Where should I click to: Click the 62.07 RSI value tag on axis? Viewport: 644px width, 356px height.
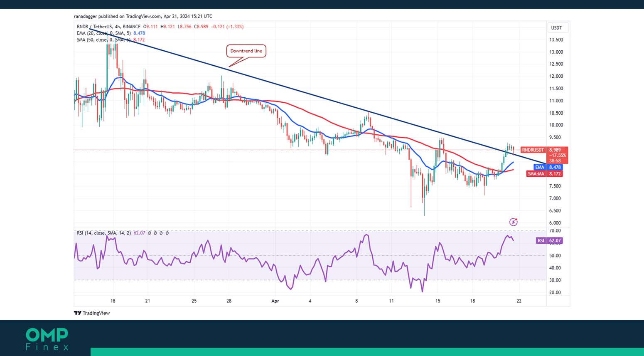[x=555, y=240]
